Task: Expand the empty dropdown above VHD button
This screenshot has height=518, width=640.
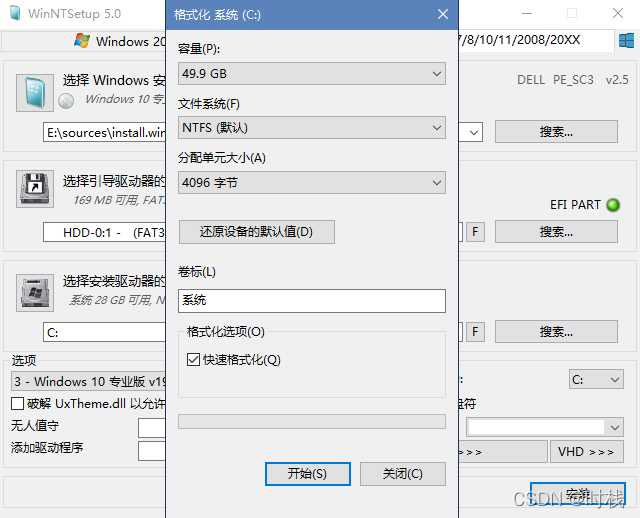Action: (x=545, y=427)
